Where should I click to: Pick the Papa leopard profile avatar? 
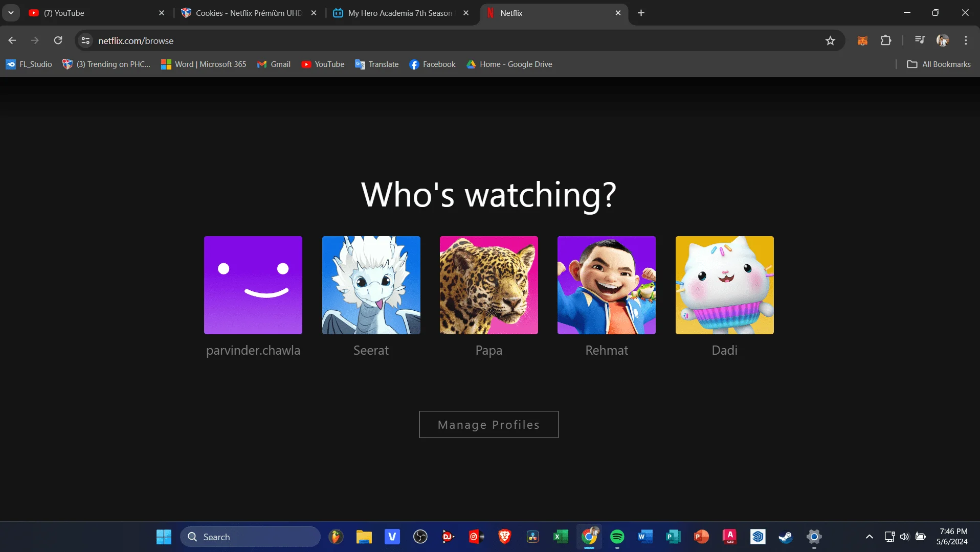point(489,285)
